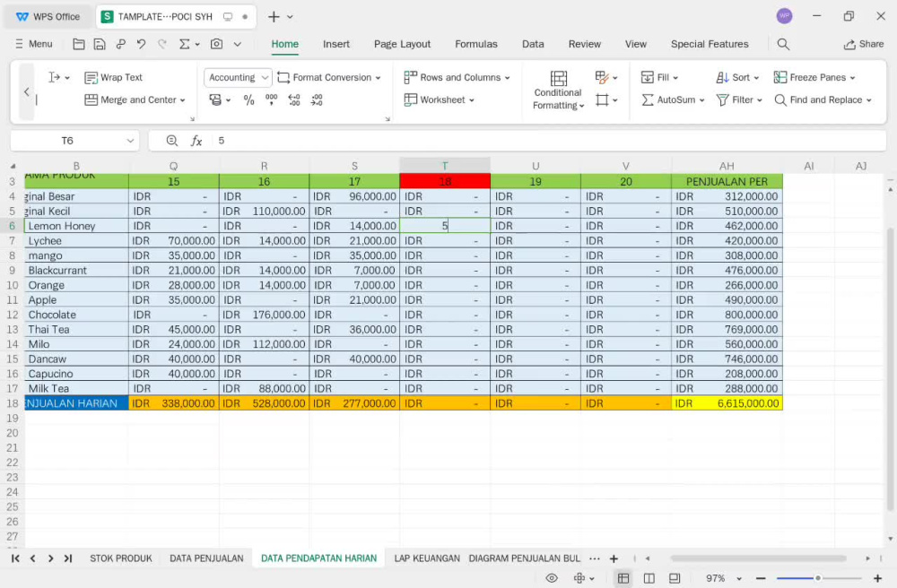Click the zoom slider handle
This screenshot has width=897, height=588.
coord(818,578)
